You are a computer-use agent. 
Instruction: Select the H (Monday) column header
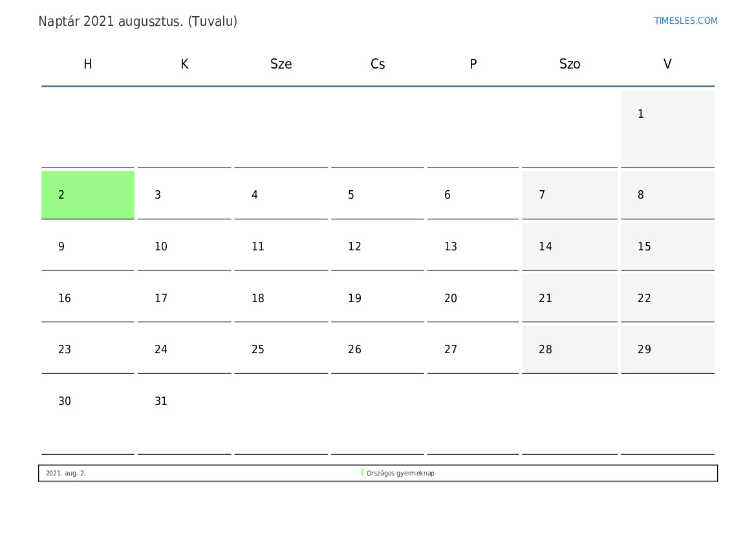(88, 64)
